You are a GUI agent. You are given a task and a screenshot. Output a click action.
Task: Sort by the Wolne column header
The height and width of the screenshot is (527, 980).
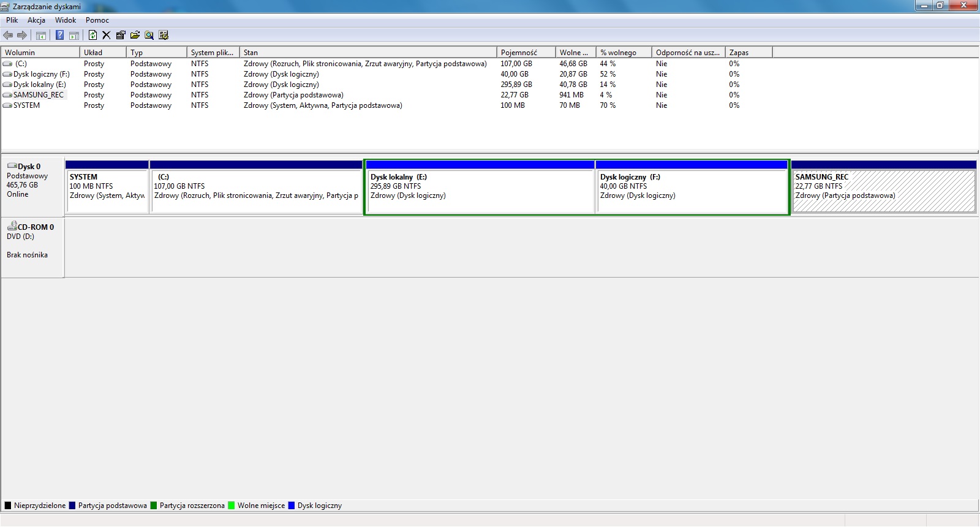576,53
